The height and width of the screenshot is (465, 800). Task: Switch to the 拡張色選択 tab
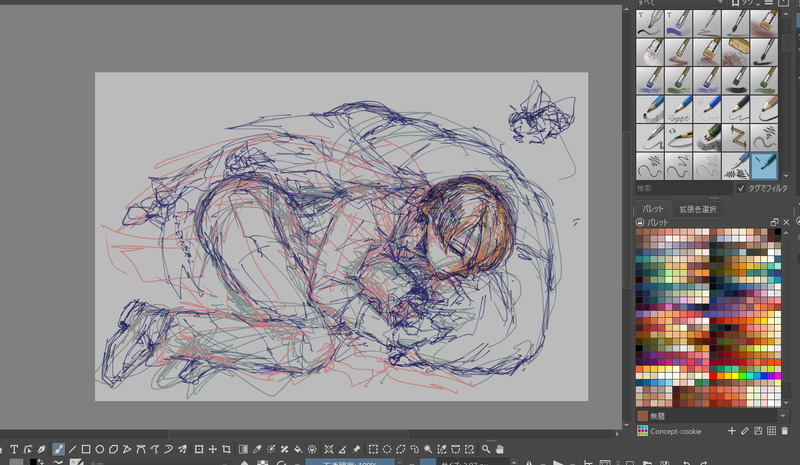click(x=698, y=208)
